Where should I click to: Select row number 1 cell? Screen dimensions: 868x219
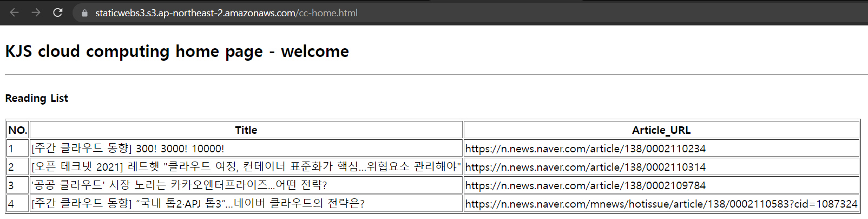coord(18,149)
